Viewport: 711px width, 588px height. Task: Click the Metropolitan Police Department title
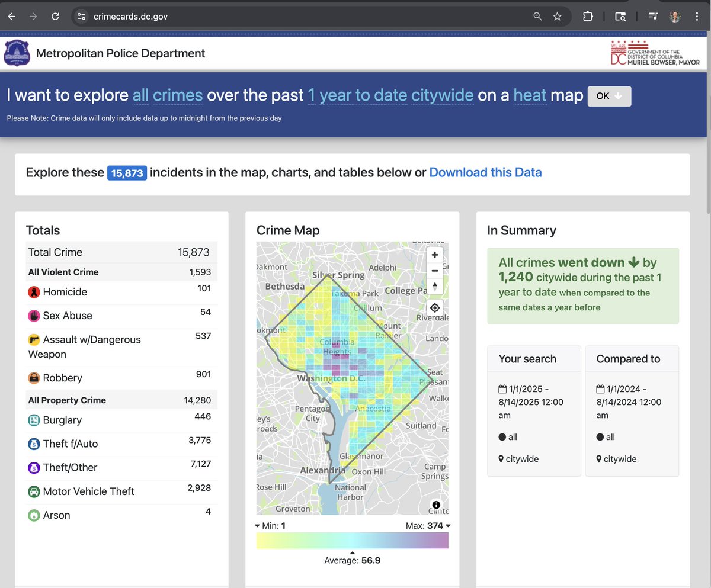click(120, 53)
